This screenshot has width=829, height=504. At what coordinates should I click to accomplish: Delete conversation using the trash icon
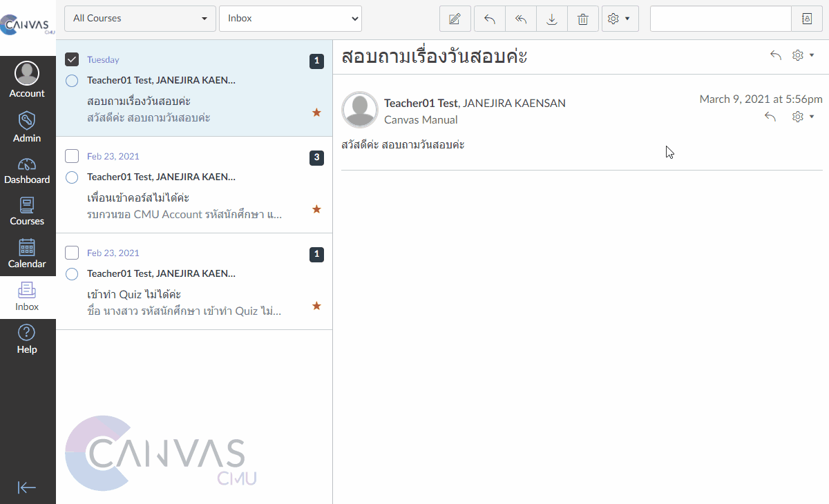coord(582,19)
